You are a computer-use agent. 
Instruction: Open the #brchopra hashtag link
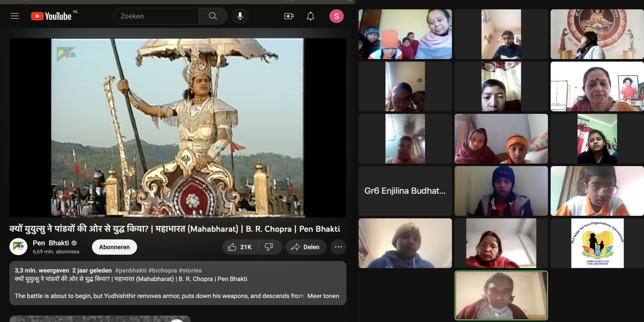162,270
